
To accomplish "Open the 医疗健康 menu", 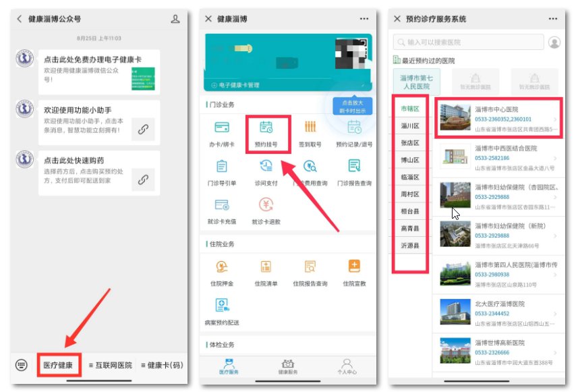I will [59, 365].
